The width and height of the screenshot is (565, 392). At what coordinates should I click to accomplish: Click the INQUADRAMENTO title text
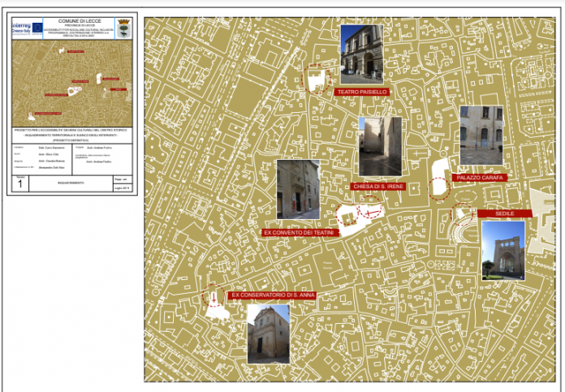click(71, 183)
